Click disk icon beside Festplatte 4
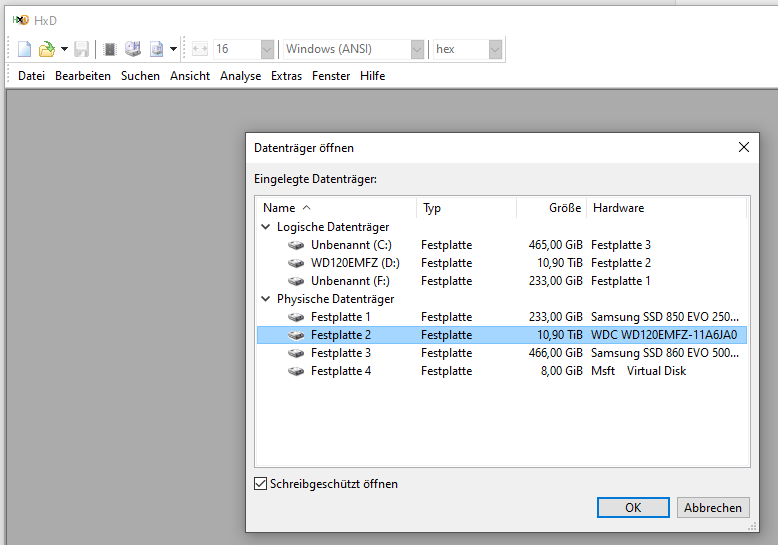 point(296,371)
